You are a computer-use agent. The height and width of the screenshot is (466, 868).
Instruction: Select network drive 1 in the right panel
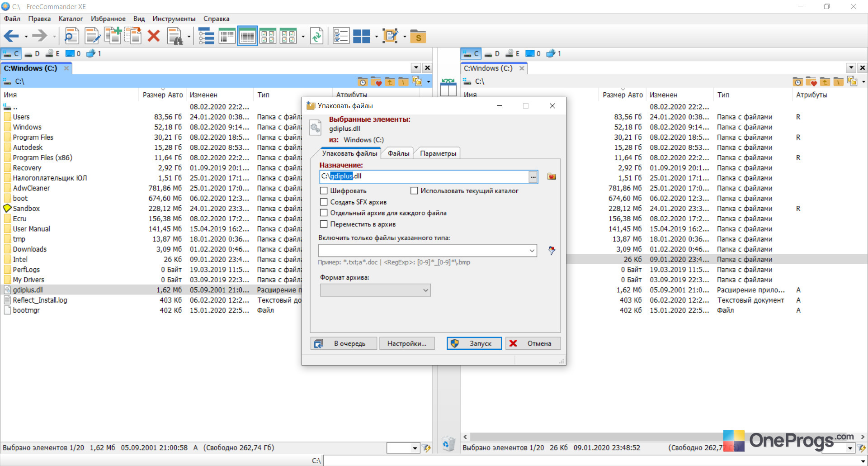(x=554, y=53)
